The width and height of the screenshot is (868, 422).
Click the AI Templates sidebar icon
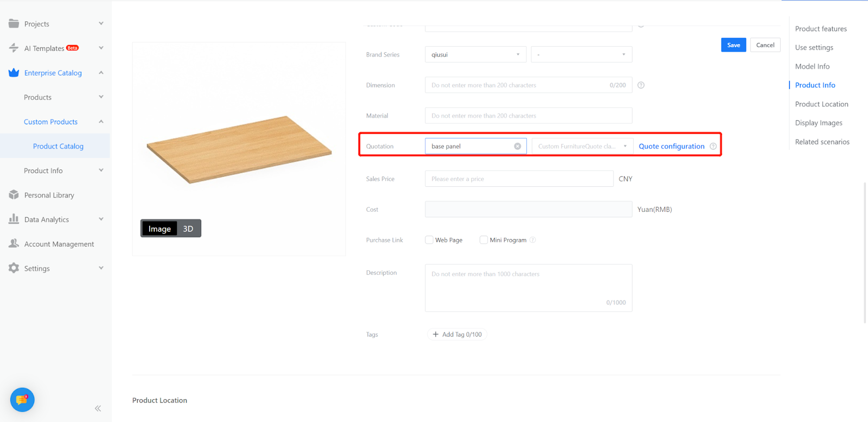coord(14,48)
